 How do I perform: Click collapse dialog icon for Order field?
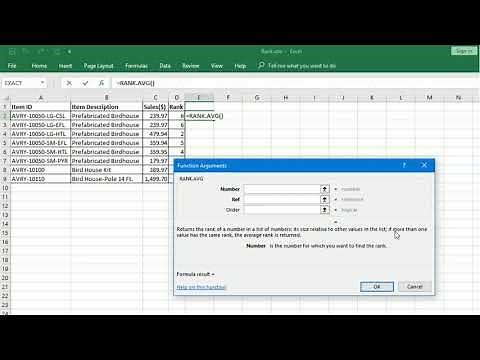(x=325, y=210)
